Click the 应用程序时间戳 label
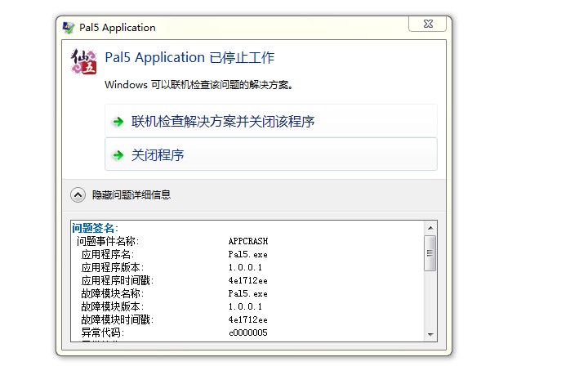Viewport: 588px width, 375px height. pyautogui.click(x=118, y=280)
